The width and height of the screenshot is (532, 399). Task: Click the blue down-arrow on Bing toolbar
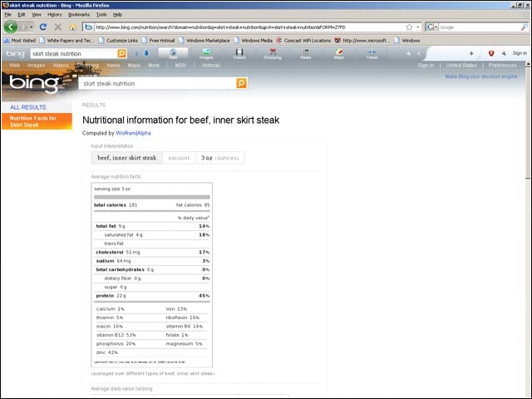[x=146, y=53]
